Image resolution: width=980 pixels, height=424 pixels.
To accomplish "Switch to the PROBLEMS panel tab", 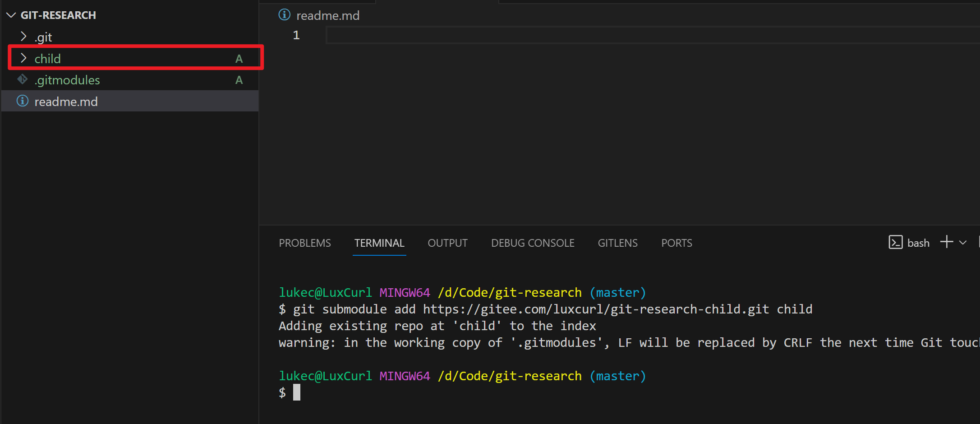I will pyautogui.click(x=305, y=243).
